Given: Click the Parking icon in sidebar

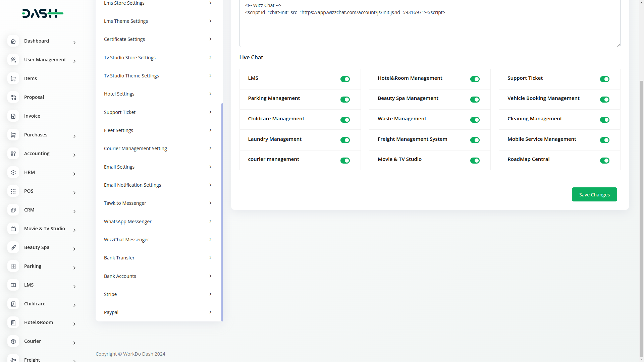Looking at the screenshot, I should 13,266.
